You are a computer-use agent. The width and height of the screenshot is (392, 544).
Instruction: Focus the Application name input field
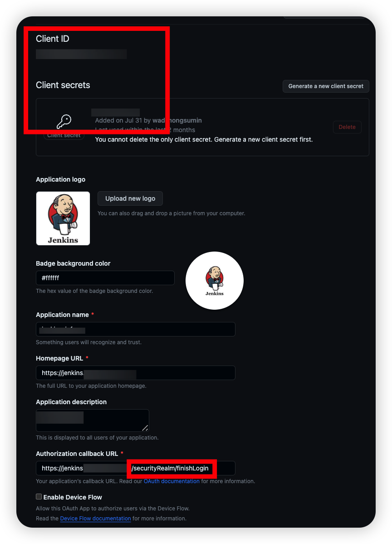[136, 329]
